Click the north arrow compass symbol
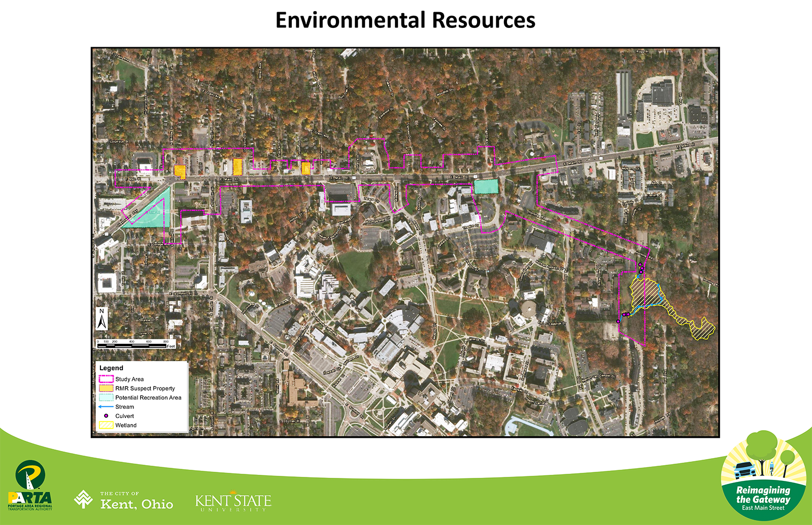 point(102,319)
